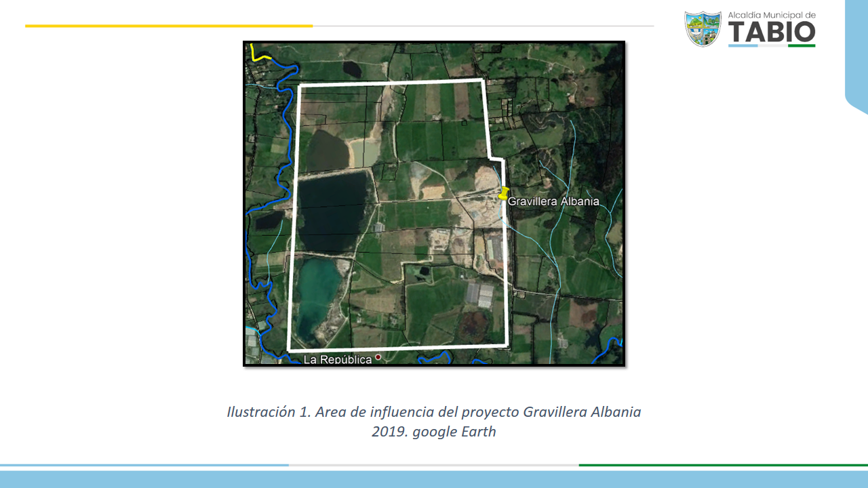Click the green line in the footer
Viewport: 868px width, 488px height.
(x=723, y=465)
